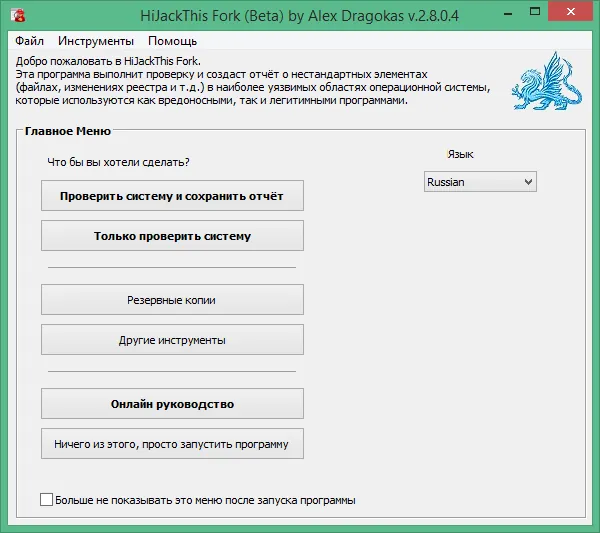Image resolution: width=600 pixels, height=533 pixels.
Task: Click the blue griffin logo image
Action: point(547,81)
